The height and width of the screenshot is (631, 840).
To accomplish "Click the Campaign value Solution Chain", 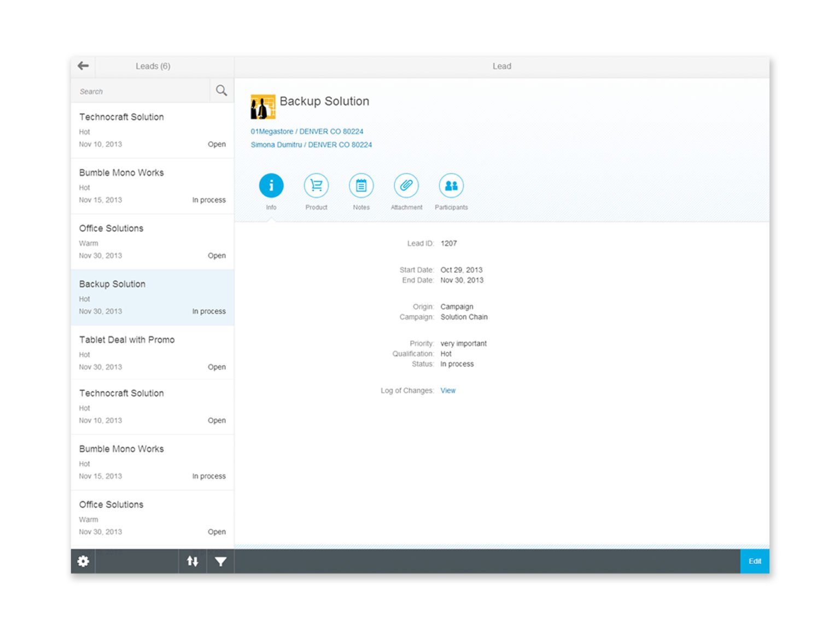I will 464,317.
